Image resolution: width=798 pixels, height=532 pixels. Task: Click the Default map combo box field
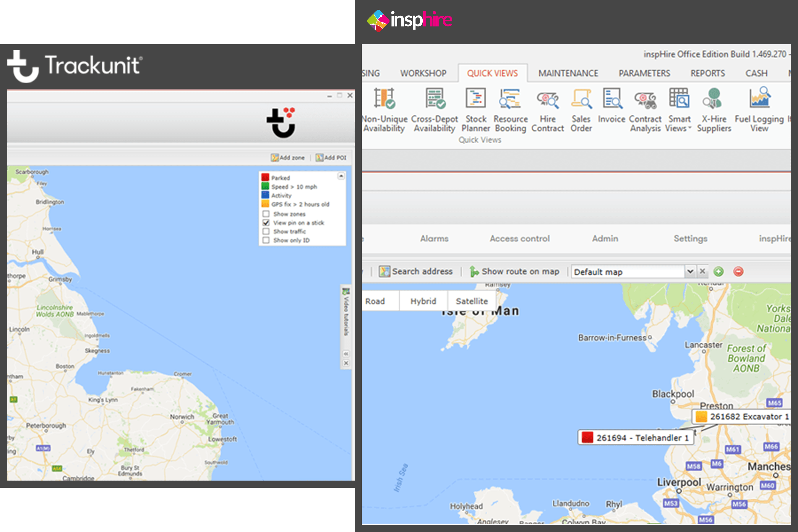628,272
